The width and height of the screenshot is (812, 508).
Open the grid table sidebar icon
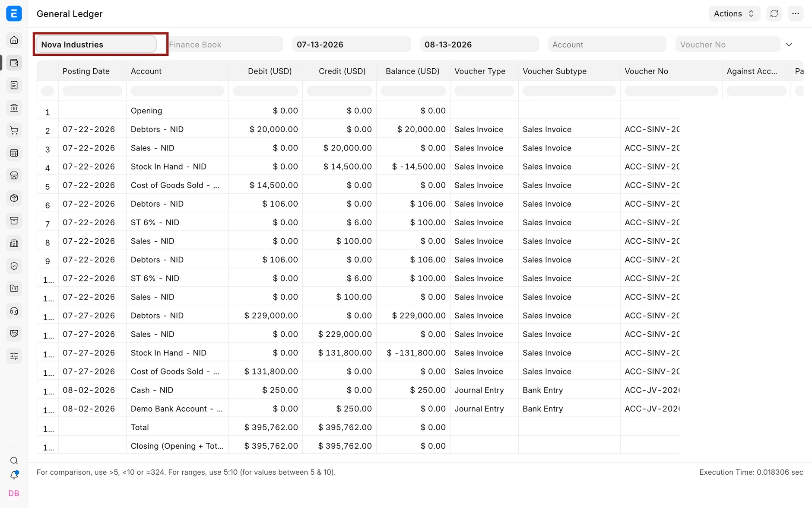[14, 153]
